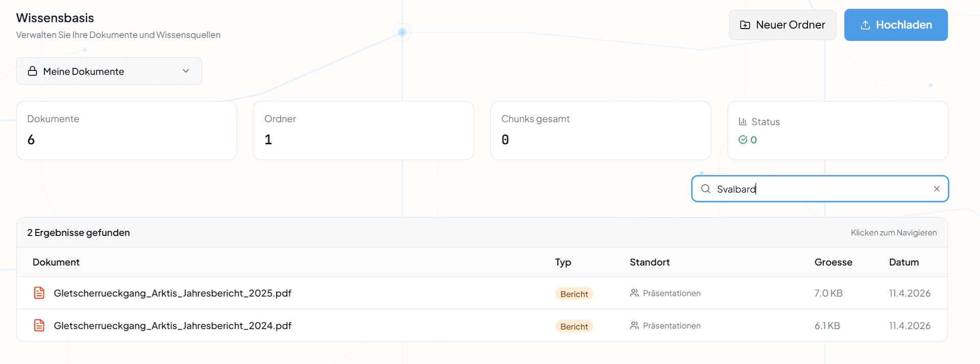Open the Präsentationen location of the 2024 report

point(672,325)
